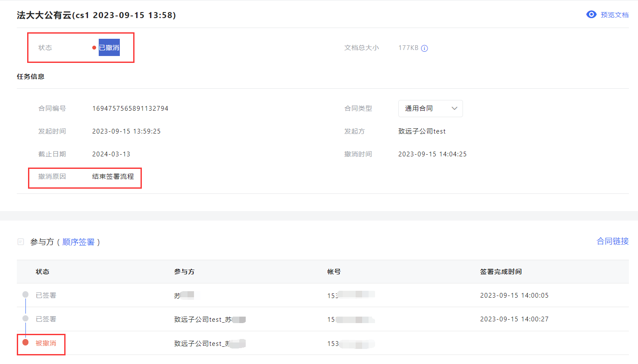Click the 合同编号 field label
Image resolution: width=638 pixels, height=364 pixels.
pos(52,109)
